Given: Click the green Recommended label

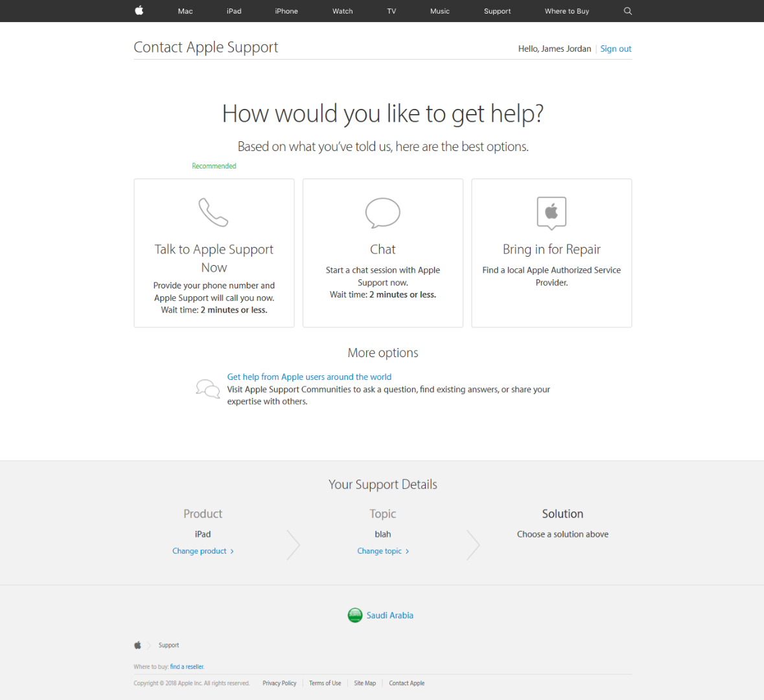Looking at the screenshot, I should (x=214, y=166).
